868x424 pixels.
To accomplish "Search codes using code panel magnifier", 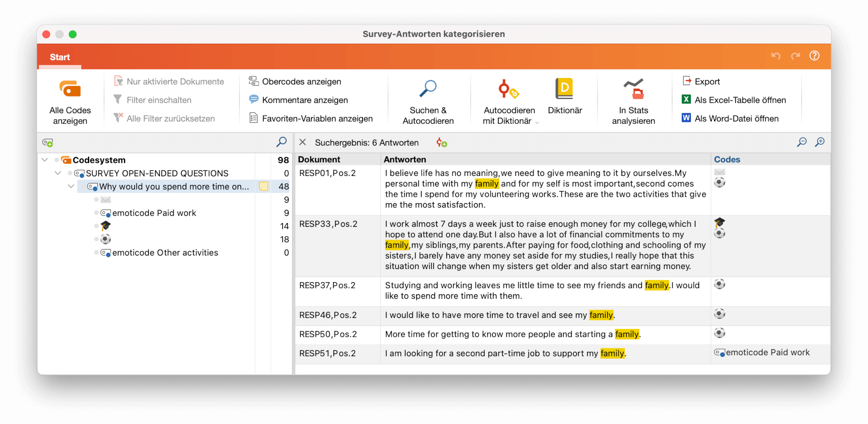I will coord(281,142).
